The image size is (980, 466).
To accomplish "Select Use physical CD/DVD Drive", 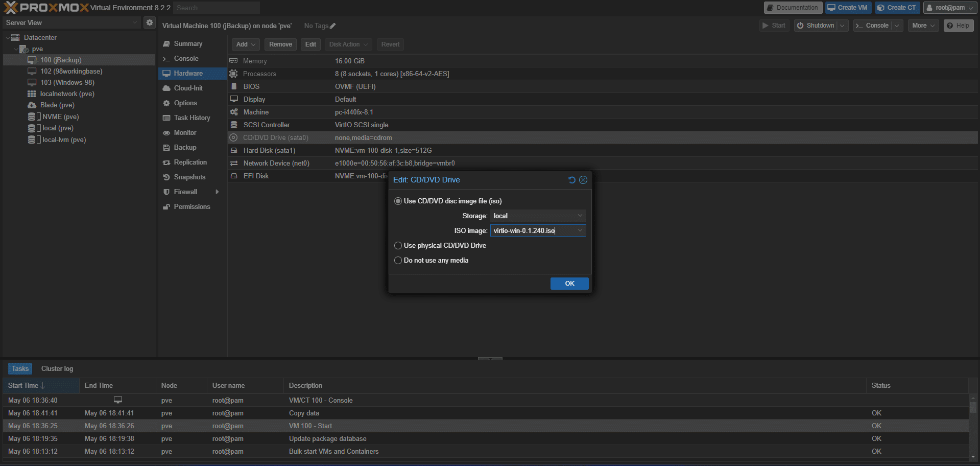I will (x=398, y=246).
